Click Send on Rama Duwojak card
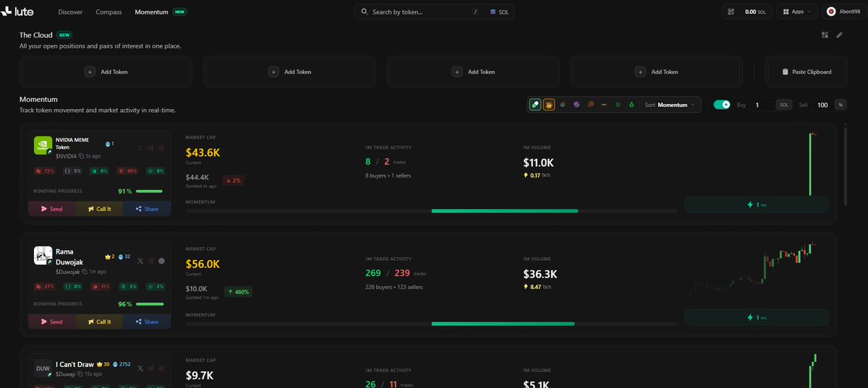Image resolution: width=868 pixels, height=388 pixels. [x=52, y=322]
